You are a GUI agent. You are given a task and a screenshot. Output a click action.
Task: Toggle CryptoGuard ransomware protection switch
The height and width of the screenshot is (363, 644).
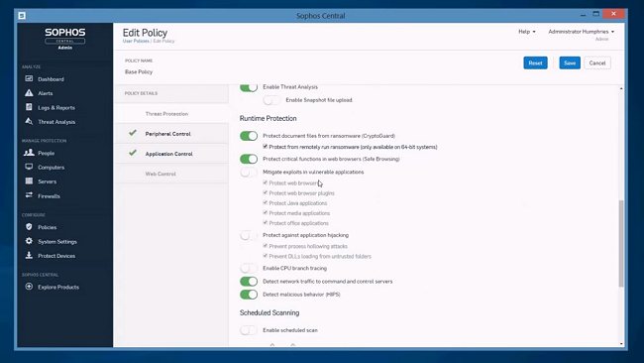pos(249,136)
